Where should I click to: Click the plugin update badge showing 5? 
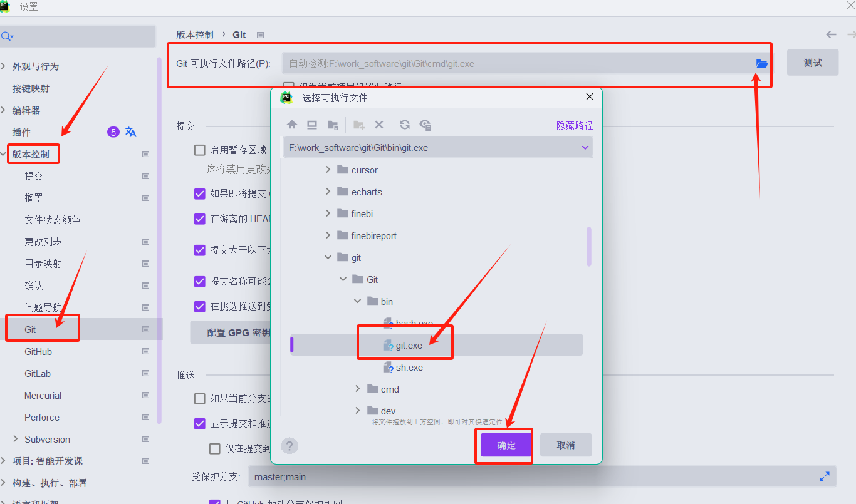coord(113,132)
